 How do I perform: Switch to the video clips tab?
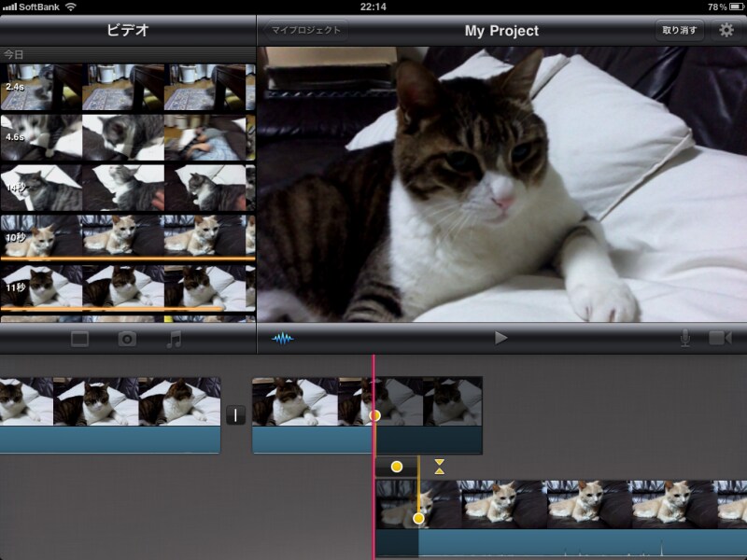[x=80, y=339]
